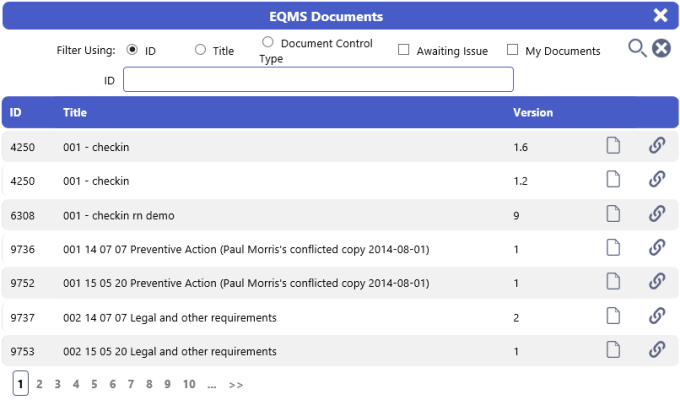Select title '001 - checkin rn demo'
Screen dimensions: 680x400
tap(119, 216)
